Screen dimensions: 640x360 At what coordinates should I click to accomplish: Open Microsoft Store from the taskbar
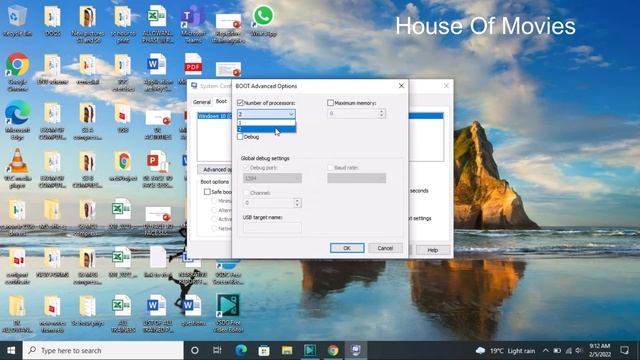pyautogui.click(x=264, y=350)
